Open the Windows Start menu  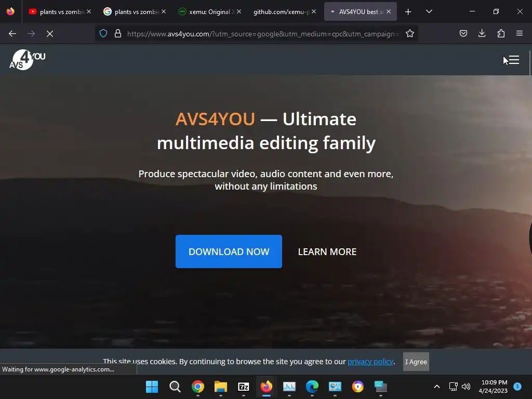click(x=152, y=387)
